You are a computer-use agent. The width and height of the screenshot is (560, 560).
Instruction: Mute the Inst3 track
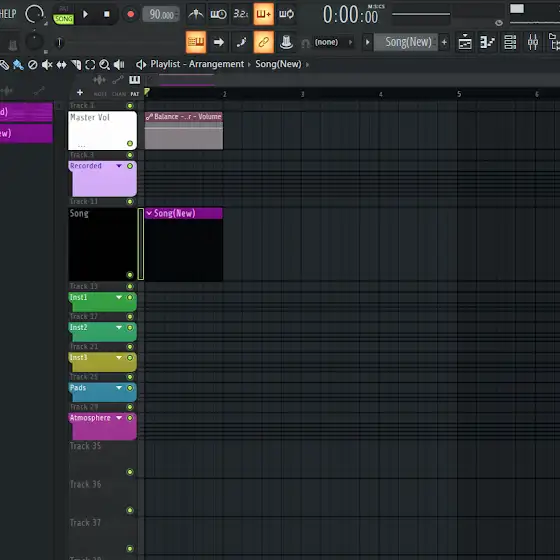coord(130,358)
